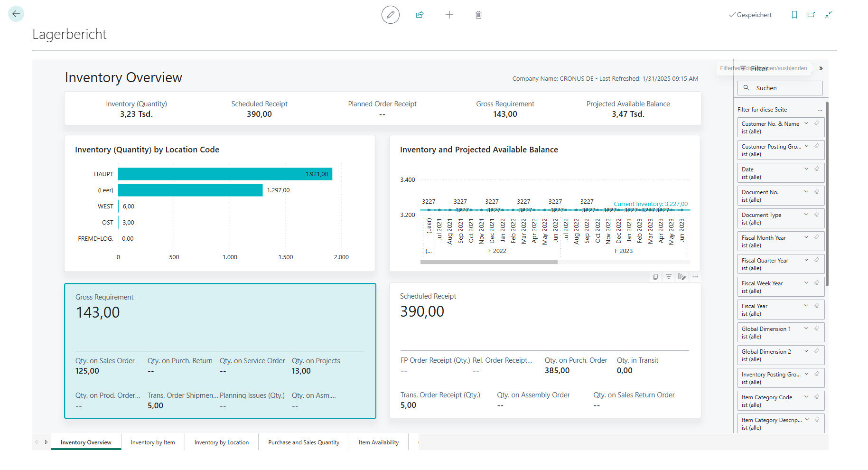The height and width of the screenshot is (470, 868).
Task: Click the trash delete icon
Action: (478, 15)
